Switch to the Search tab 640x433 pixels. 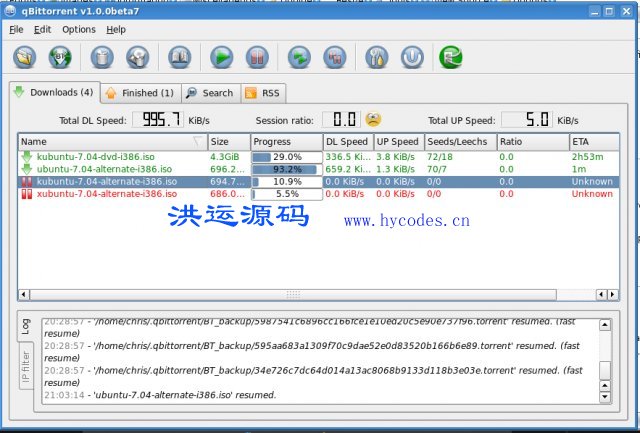click(211, 93)
